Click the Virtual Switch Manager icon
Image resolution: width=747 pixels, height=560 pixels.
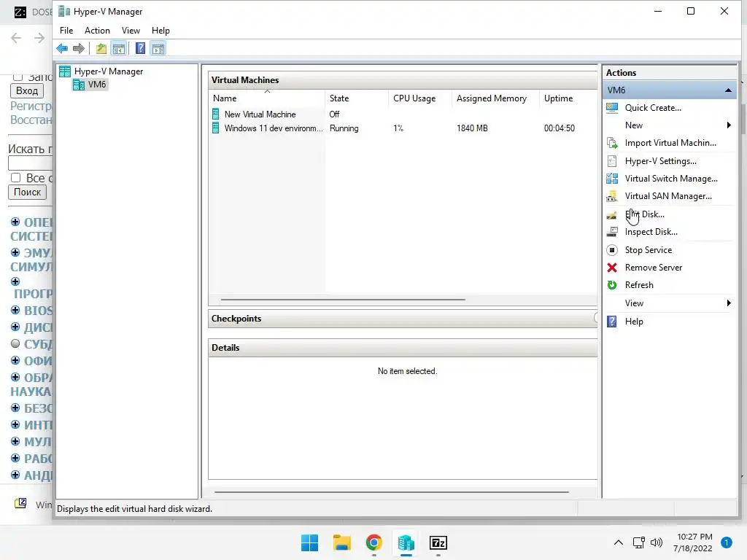coord(612,179)
